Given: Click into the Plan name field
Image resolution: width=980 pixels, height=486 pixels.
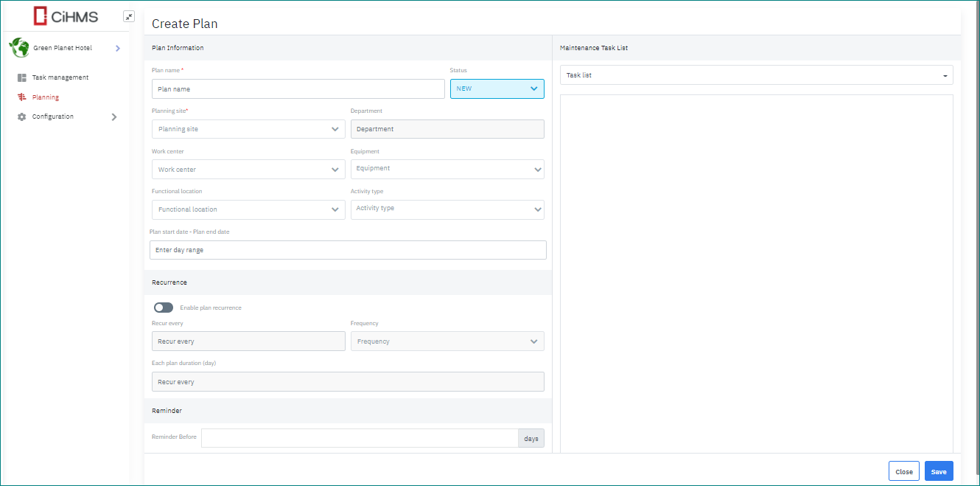Looking at the screenshot, I should click(x=298, y=89).
